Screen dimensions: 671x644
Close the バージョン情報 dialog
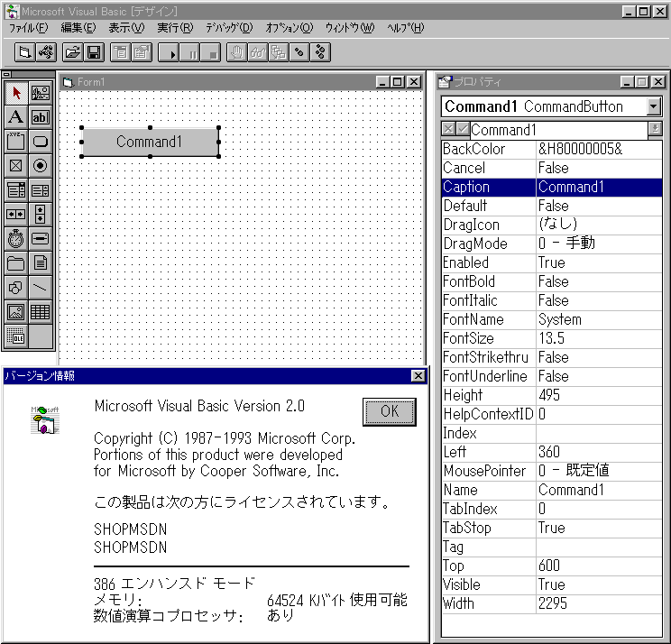(418, 376)
